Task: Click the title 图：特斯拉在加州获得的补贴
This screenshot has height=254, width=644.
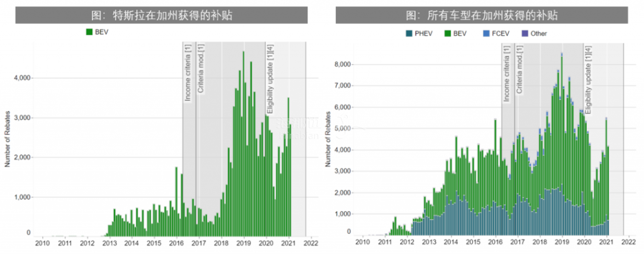Action: 161,16
